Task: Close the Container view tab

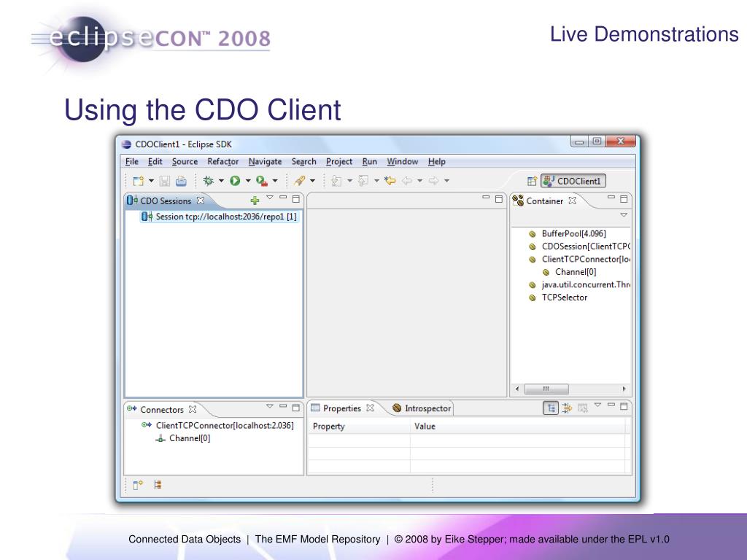Action: [572, 201]
